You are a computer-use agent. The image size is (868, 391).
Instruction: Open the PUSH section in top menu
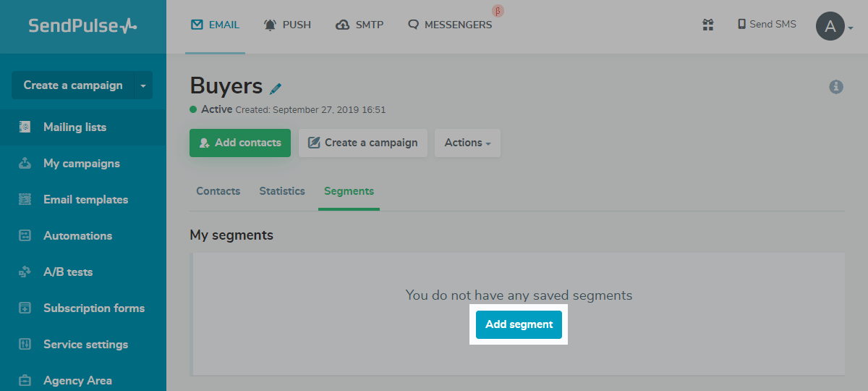(287, 25)
